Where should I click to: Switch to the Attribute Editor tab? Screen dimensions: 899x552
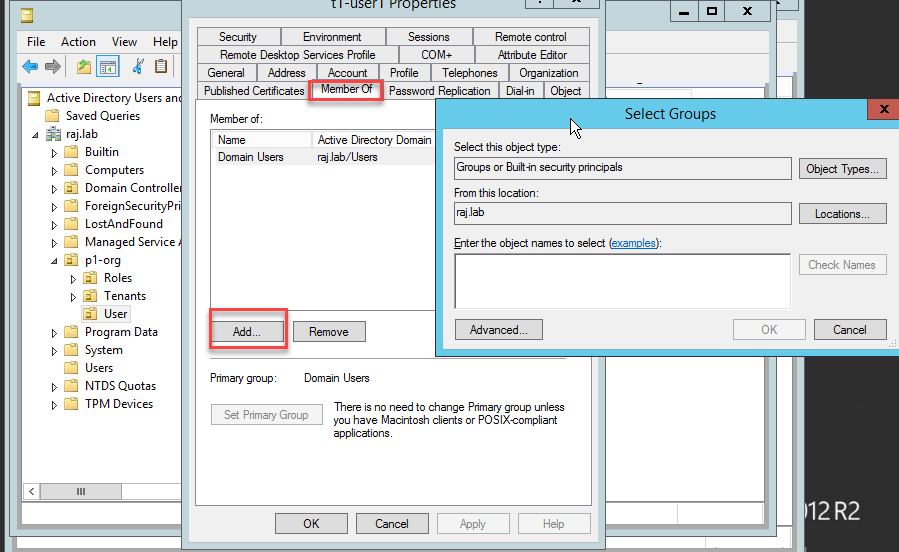click(x=532, y=55)
